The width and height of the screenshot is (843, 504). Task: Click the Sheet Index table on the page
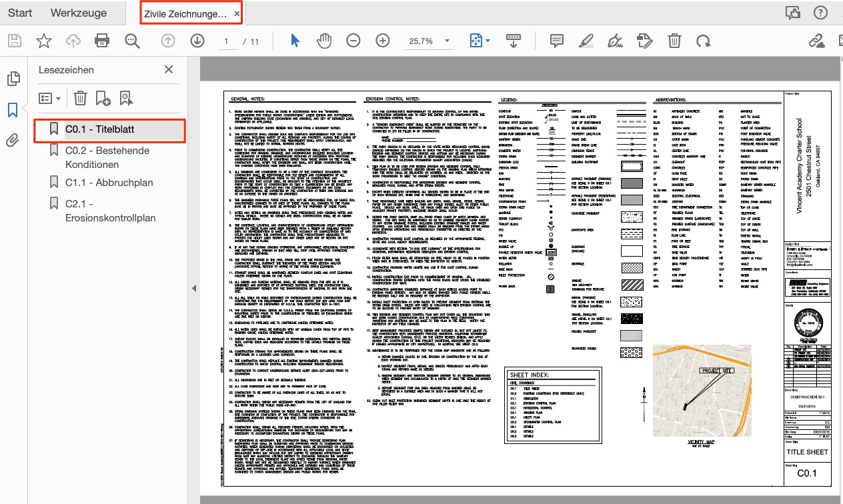[554, 405]
